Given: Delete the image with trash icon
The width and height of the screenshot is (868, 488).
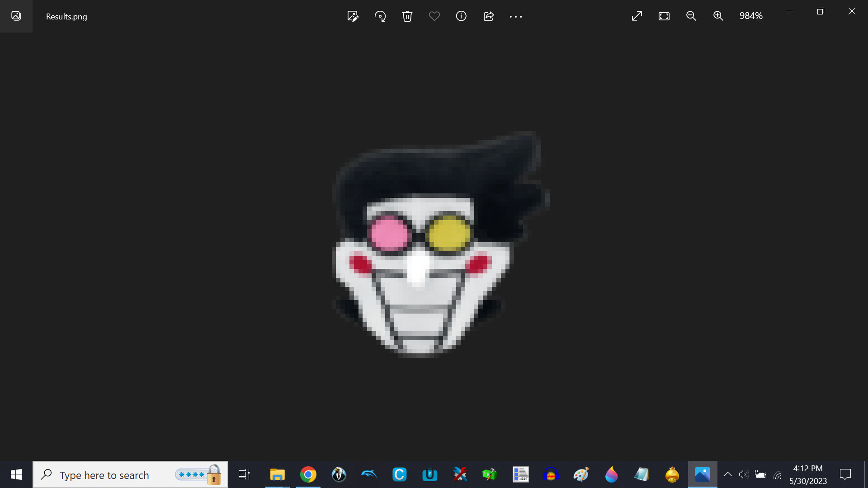Looking at the screenshot, I should pyautogui.click(x=407, y=16).
